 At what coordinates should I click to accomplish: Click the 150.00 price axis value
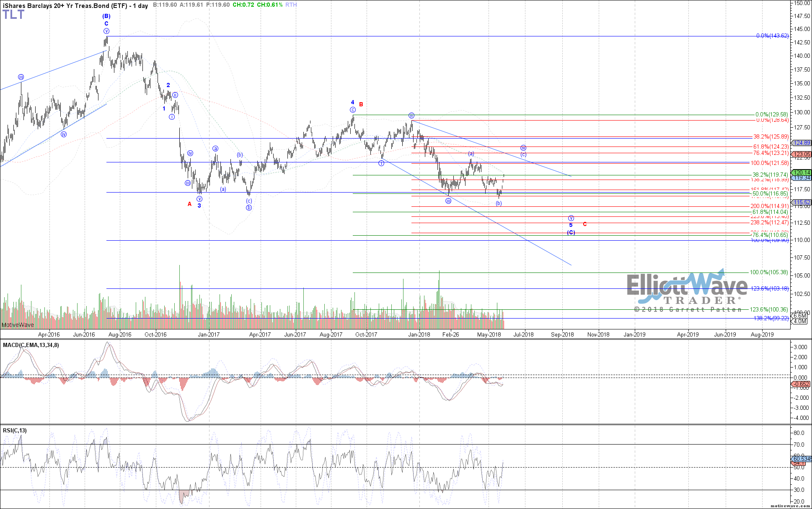tap(802, 3)
